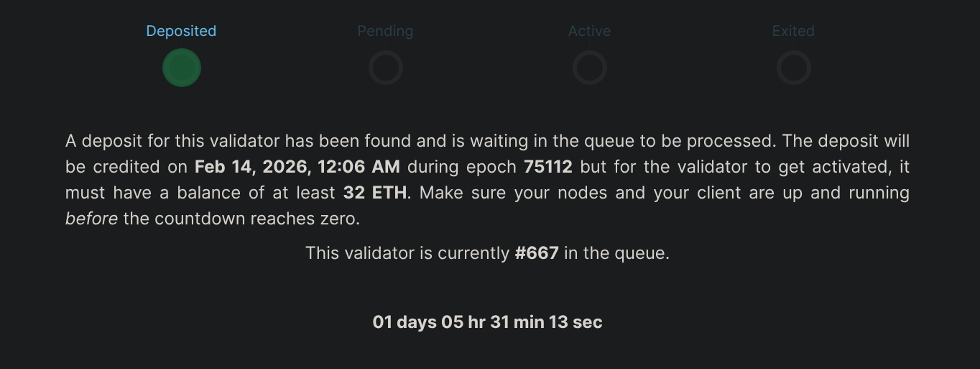Click the "05 hr" countdown segment

463,322
